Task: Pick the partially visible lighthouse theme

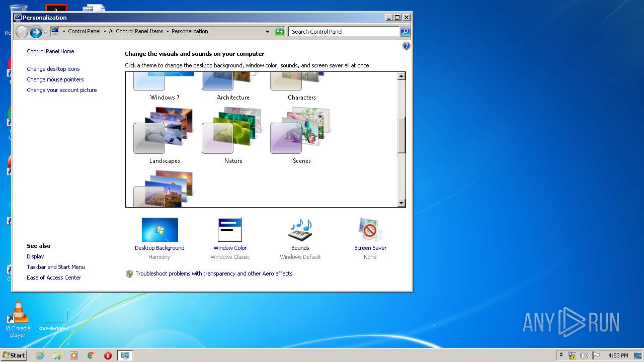Action: point(164,188)
